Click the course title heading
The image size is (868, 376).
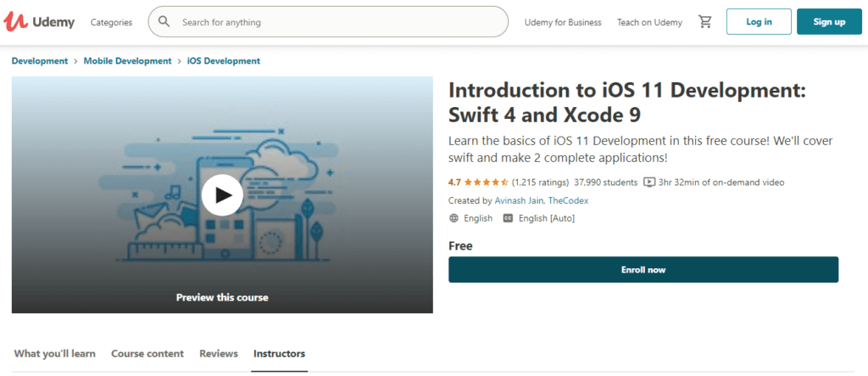[626, 102]
